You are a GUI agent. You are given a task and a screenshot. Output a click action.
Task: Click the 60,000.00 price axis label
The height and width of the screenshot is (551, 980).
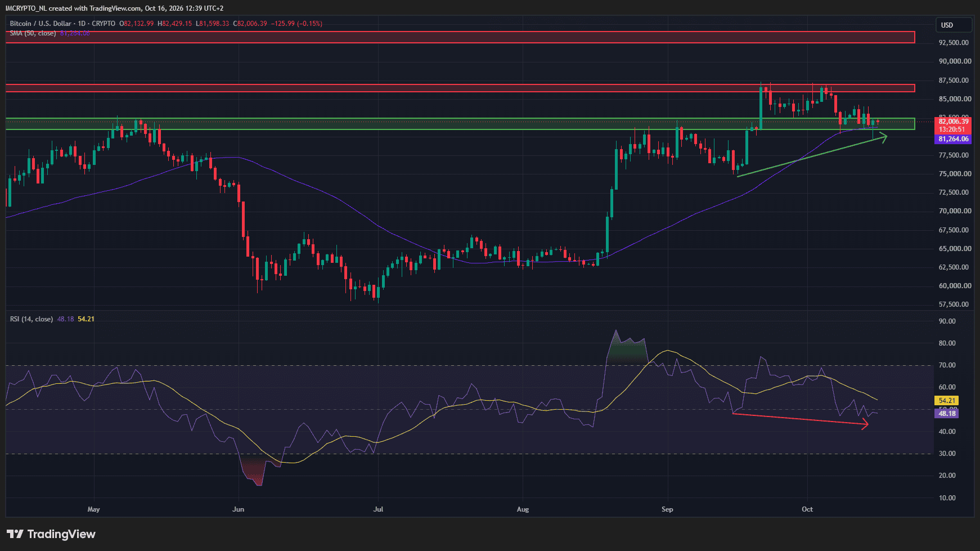955,286
